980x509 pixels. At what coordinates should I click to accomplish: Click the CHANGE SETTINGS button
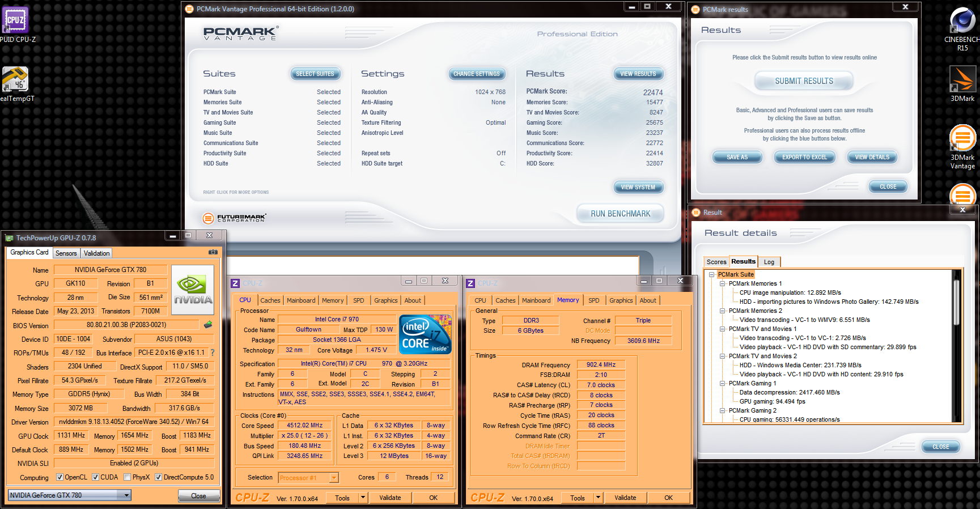(477, 74)
